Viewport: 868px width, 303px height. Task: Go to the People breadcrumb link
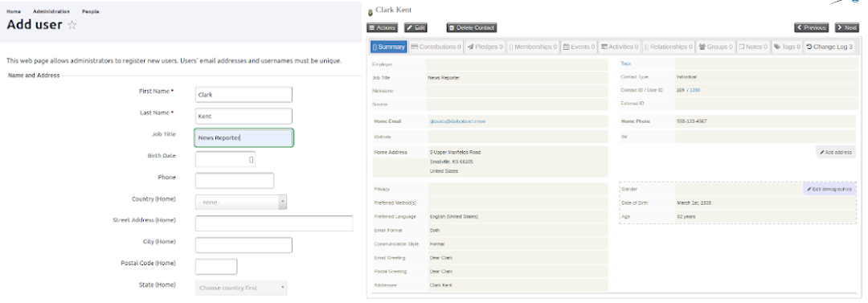[x=91, y=11]
